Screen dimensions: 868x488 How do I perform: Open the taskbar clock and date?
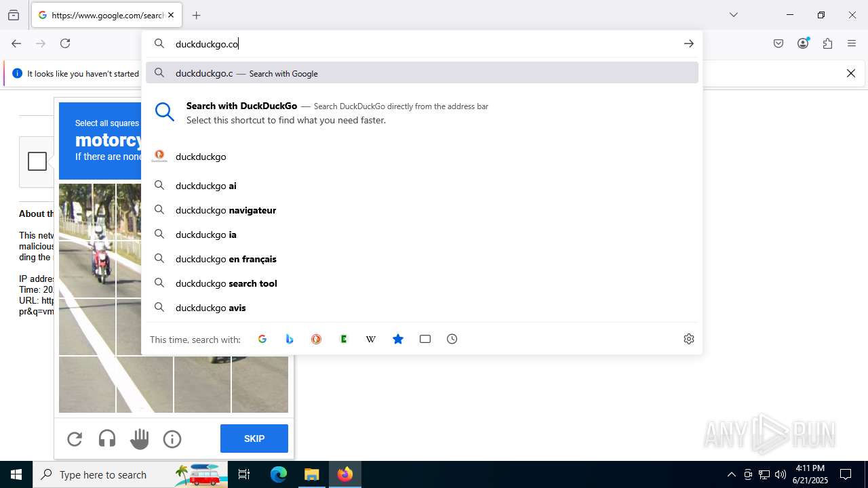coord(810,474)
